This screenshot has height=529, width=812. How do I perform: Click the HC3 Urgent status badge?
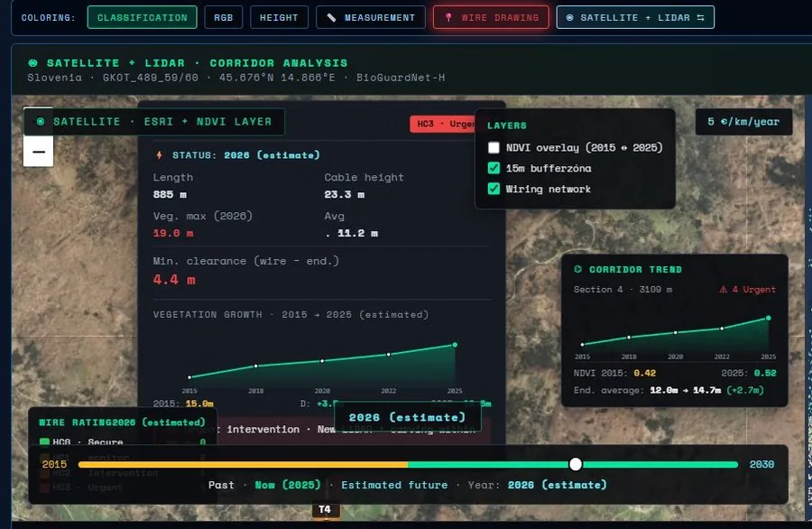[x=443, y=124]
